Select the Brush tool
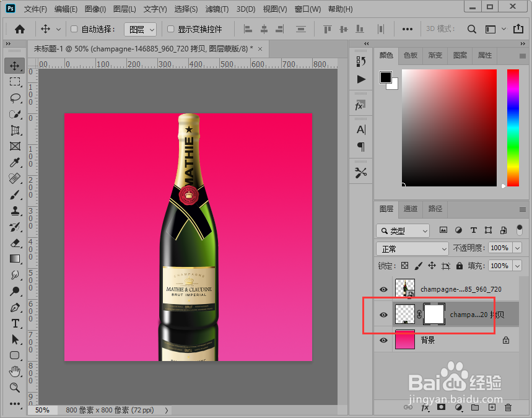Image resolution: width=532 pixels, height=418 pixels. tap(15, 194)
